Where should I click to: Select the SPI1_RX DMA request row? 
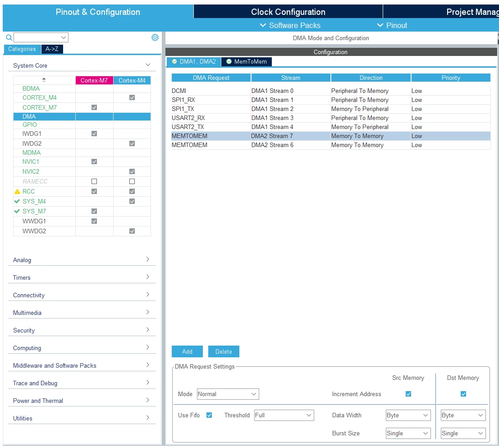(331, 100)
